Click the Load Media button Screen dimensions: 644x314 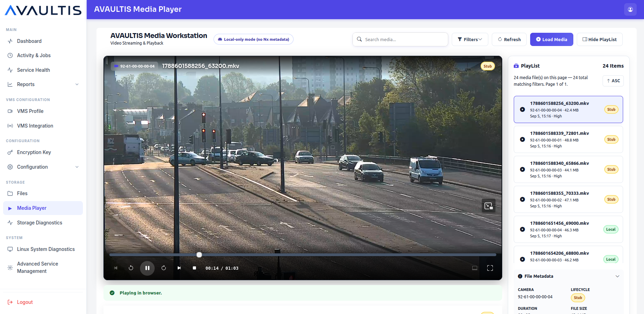click(552, 39)
